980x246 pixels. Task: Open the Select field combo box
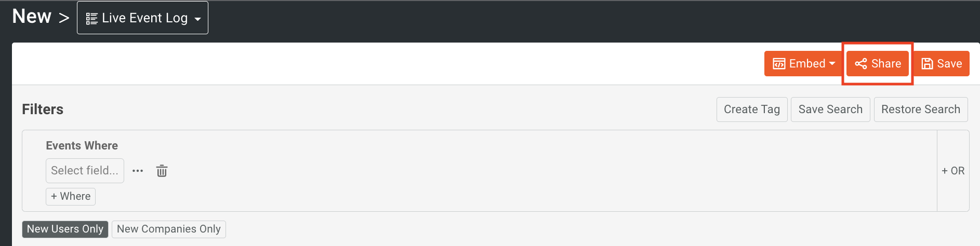pyautogui.click(x=85, y=170)
